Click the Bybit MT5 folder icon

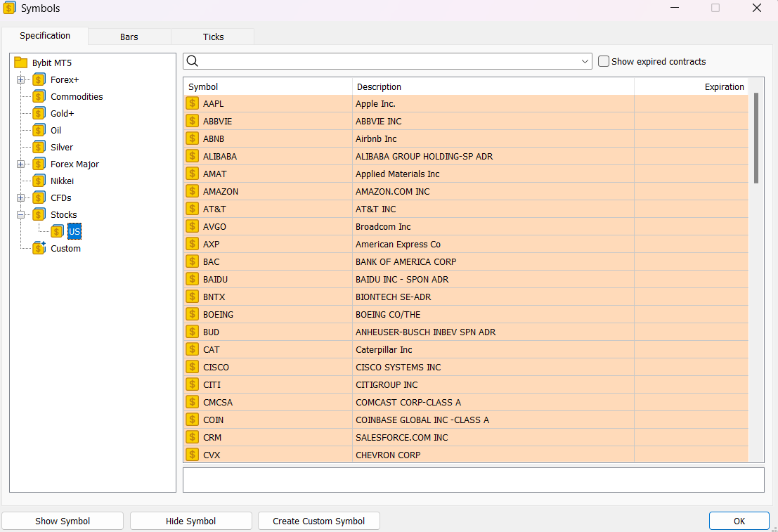coord(21,63)
